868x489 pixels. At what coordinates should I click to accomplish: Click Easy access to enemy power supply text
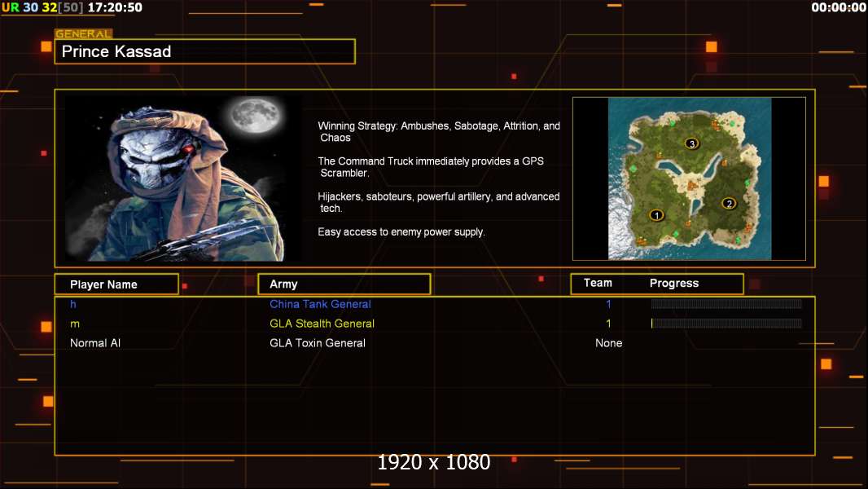pos(401,232)
